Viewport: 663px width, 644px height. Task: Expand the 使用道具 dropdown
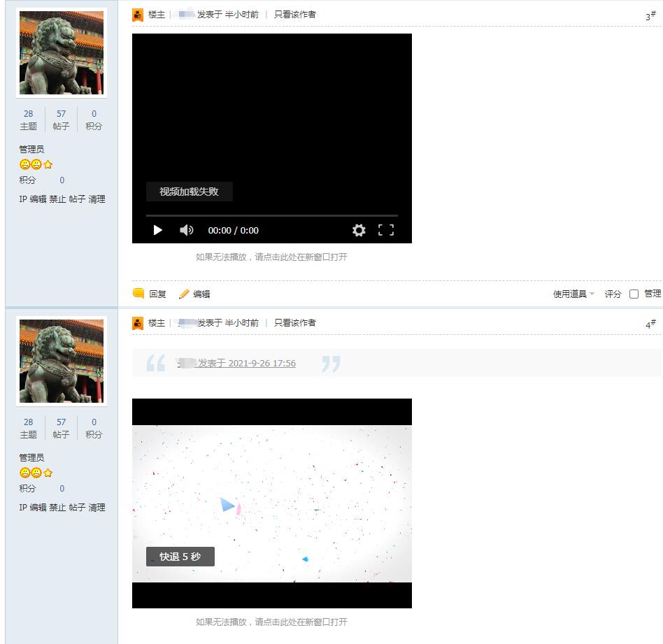[x=573, y=294]
